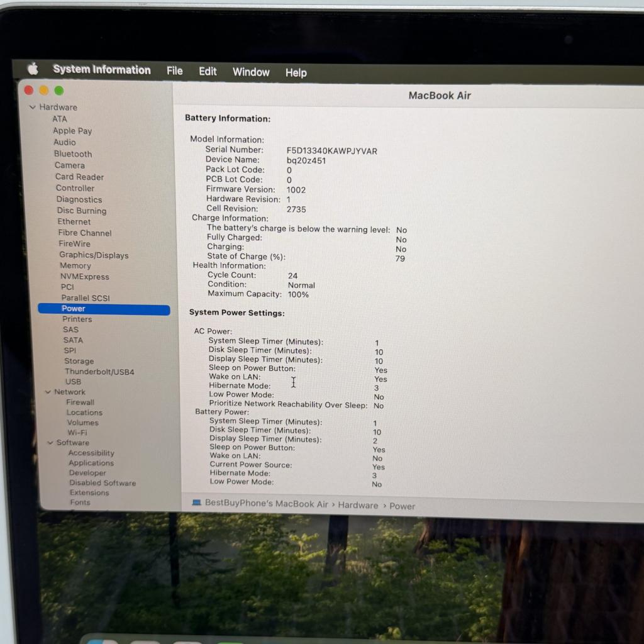Select Controller in the sidebar
The width and height of the screenshot is (644, 644).
[75, 188]
